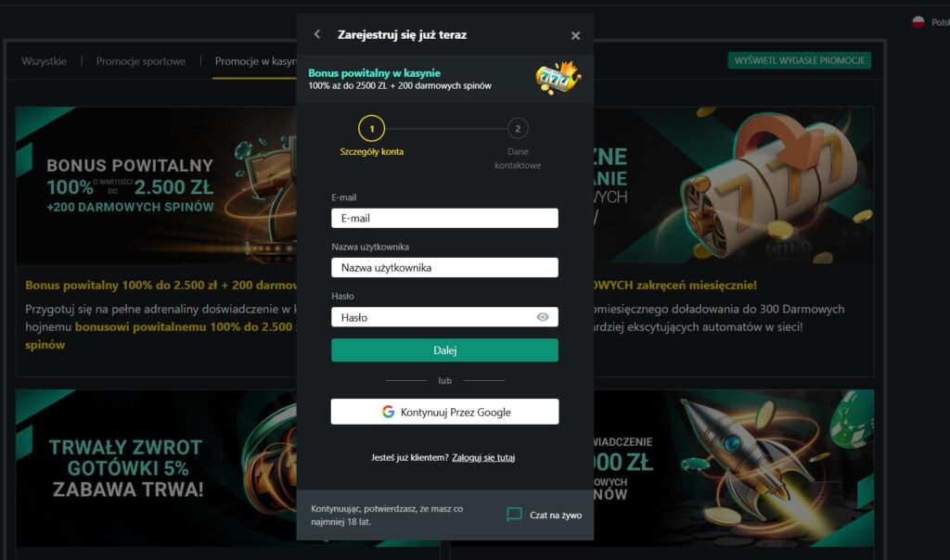Select step 2 Dane kontaktowe circle
The height and width of the screenshot is (560, 950).
[518, 128]
